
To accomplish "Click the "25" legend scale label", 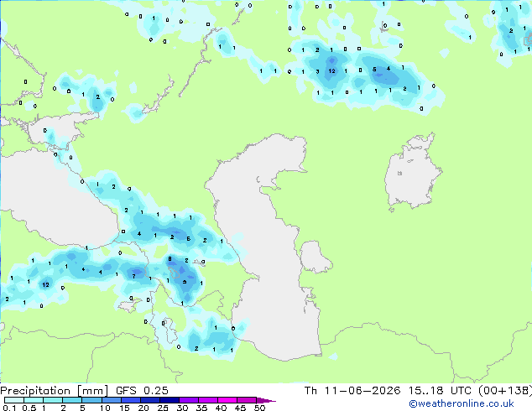I will click(x=163, y=408).
